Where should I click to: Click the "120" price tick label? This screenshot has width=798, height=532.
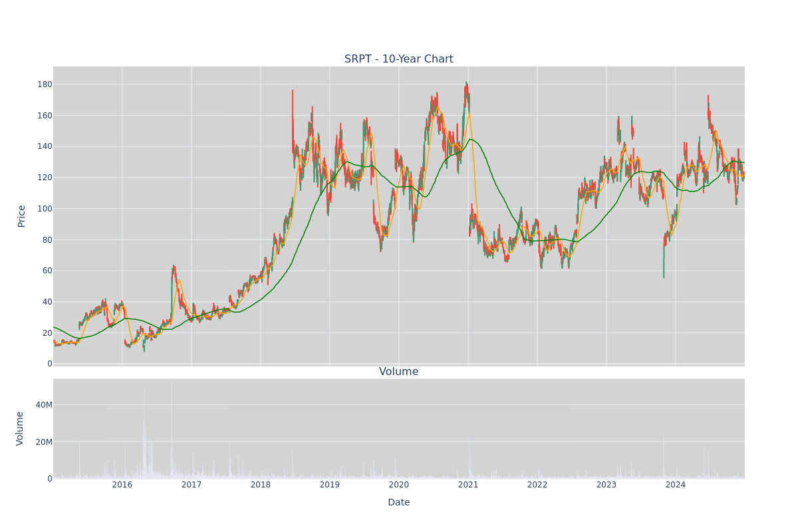click(x=45, y=178)
